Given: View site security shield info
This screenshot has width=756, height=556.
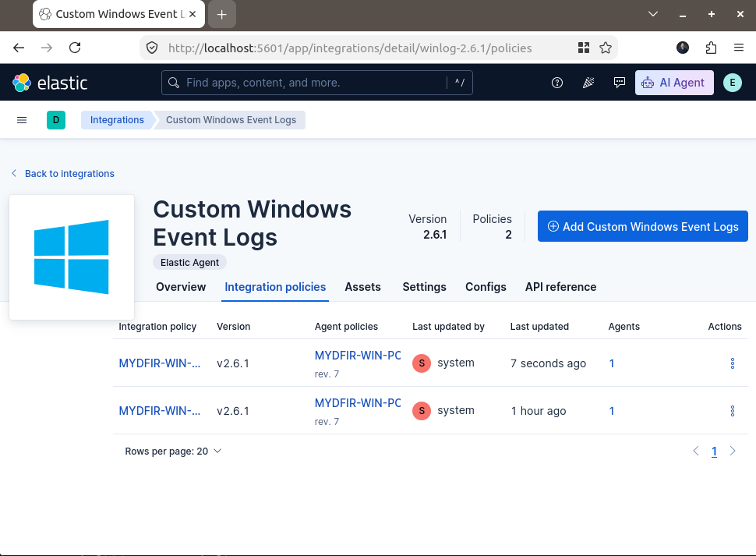Looking at the screenshot, I should click(152, 48).
